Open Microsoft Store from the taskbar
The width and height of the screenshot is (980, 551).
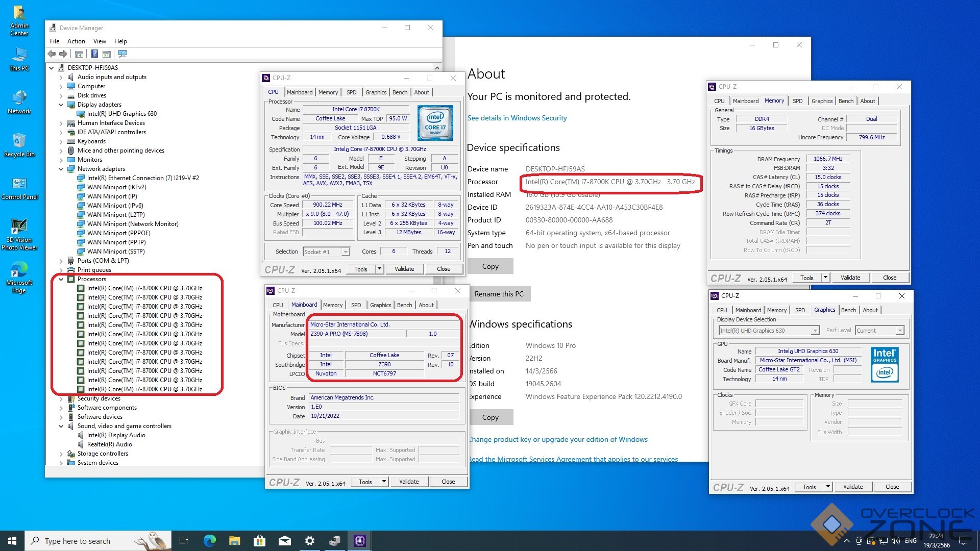click(x=260, y=541)
